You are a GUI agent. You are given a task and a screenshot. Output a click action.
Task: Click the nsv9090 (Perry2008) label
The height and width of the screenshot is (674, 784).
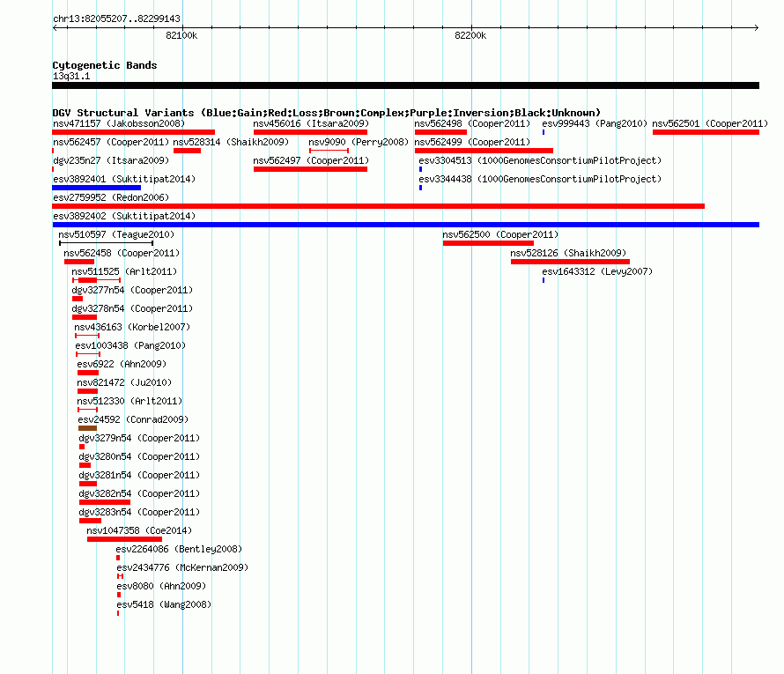(x=359, y=142)
